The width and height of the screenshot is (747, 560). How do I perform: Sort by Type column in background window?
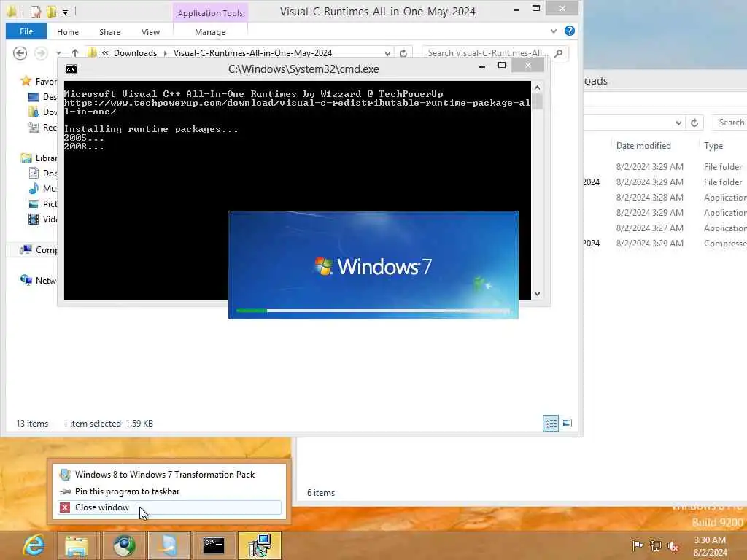pyautogui.click(x=713, y=146)
